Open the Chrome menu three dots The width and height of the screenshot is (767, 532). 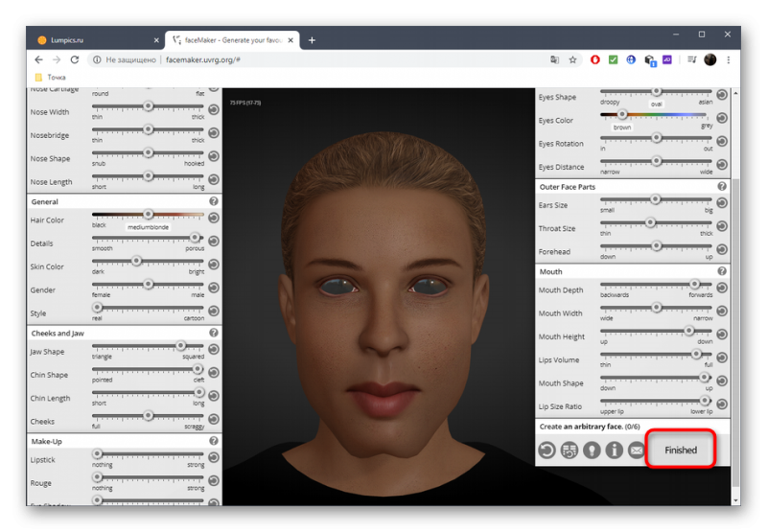tap(729, 59)
